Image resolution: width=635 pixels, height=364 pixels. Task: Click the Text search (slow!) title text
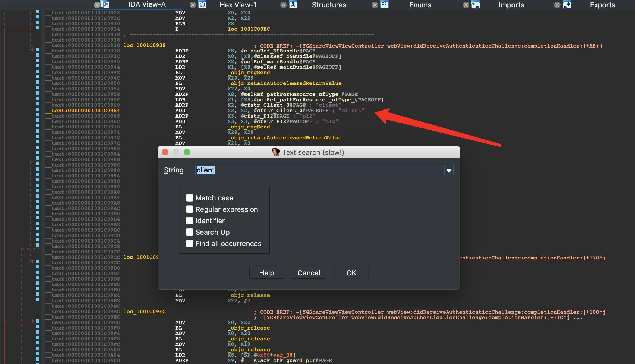tap(313, 152)
